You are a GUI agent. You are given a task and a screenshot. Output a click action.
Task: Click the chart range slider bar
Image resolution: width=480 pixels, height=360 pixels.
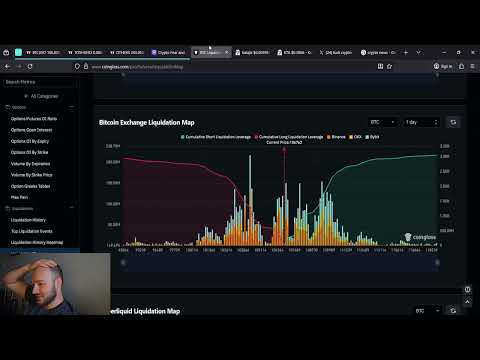(280, 263)
